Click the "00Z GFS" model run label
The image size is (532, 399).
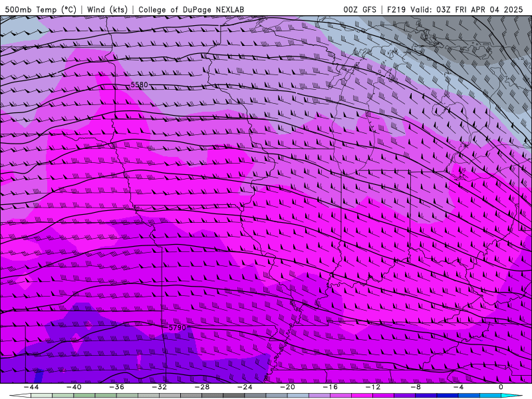pos(360,9)
